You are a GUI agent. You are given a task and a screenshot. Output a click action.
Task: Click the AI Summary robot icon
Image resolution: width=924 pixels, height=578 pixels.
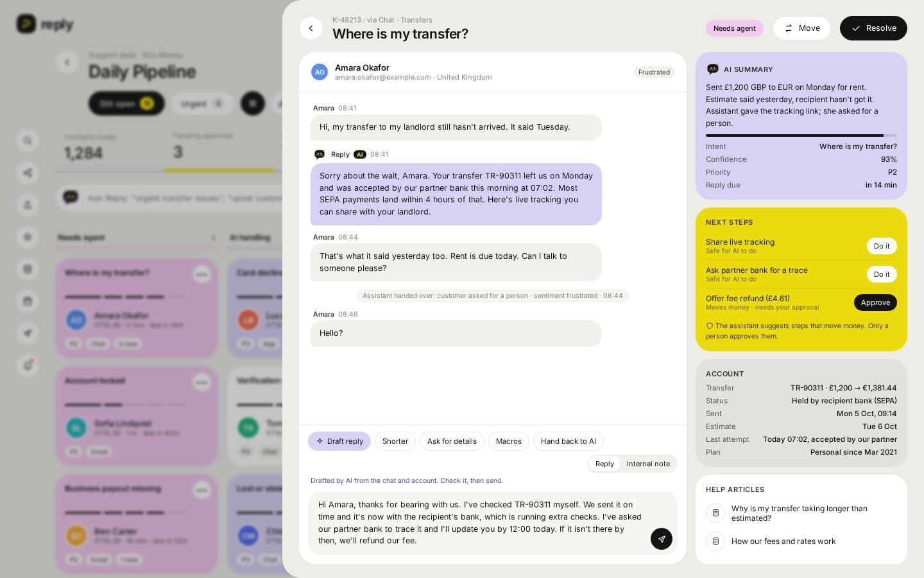(712, 69)
